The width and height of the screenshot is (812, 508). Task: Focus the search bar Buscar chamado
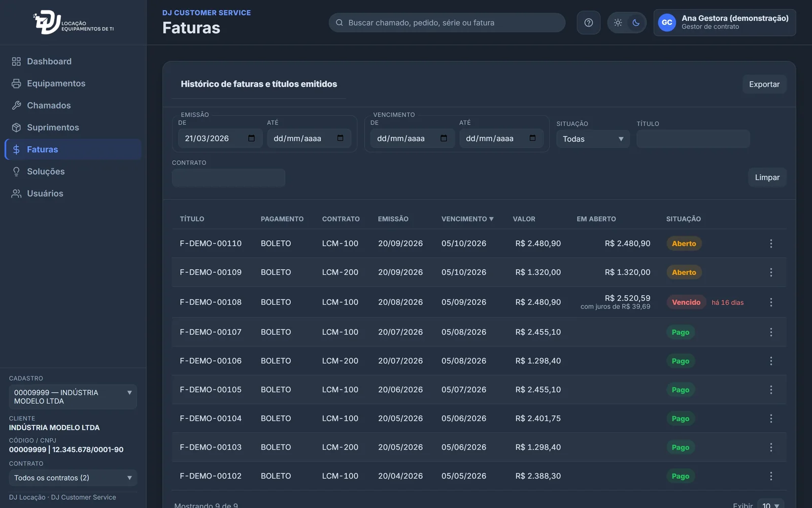[x=447, y=22]
